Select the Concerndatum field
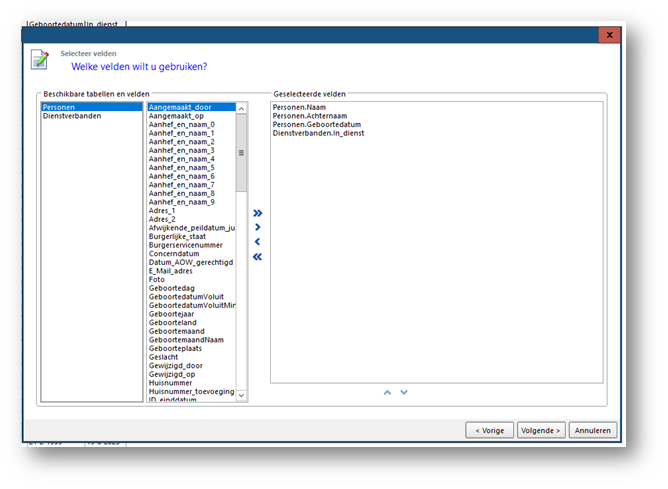668x489 pixels. [x=191, y=253]
